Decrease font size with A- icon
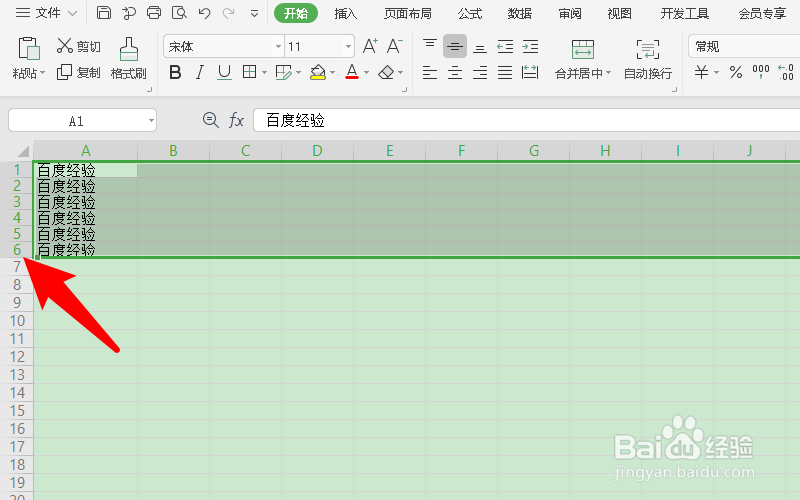Screen dimensions: 800x500 click(x=394, y=46)
